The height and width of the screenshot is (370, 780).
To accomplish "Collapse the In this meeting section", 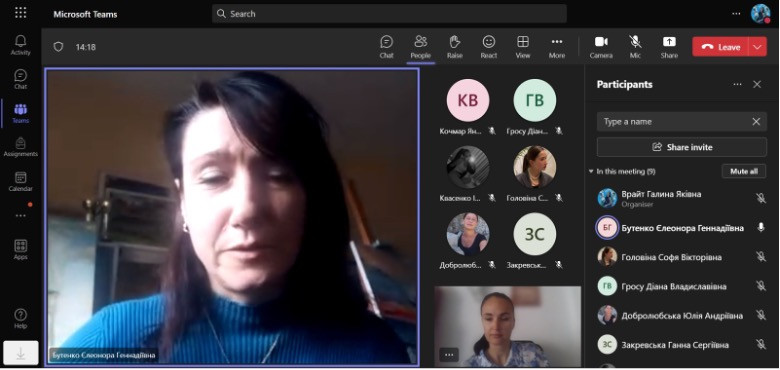I will coord(591,171).
